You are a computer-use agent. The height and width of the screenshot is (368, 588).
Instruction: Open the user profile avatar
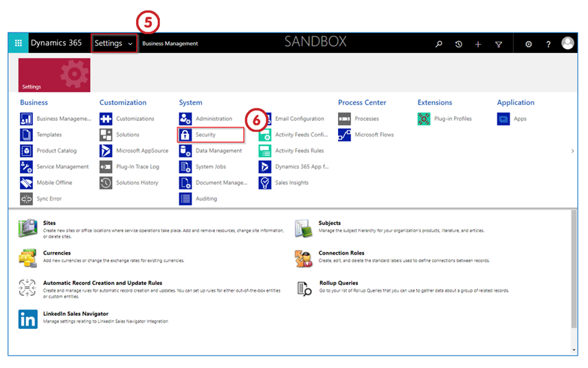tap(567, 43)
